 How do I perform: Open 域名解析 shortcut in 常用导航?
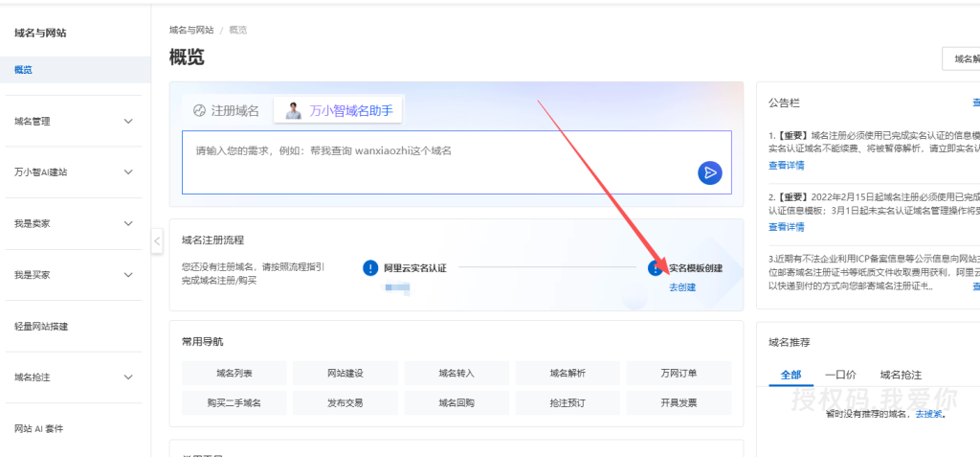tap(568, 373)
